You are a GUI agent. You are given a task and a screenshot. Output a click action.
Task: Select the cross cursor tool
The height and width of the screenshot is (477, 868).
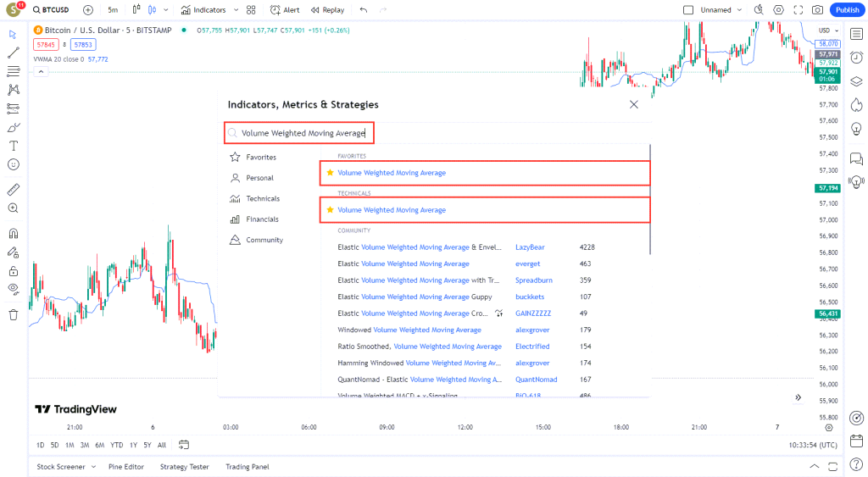pyautogui.click(x=14, y=34)
